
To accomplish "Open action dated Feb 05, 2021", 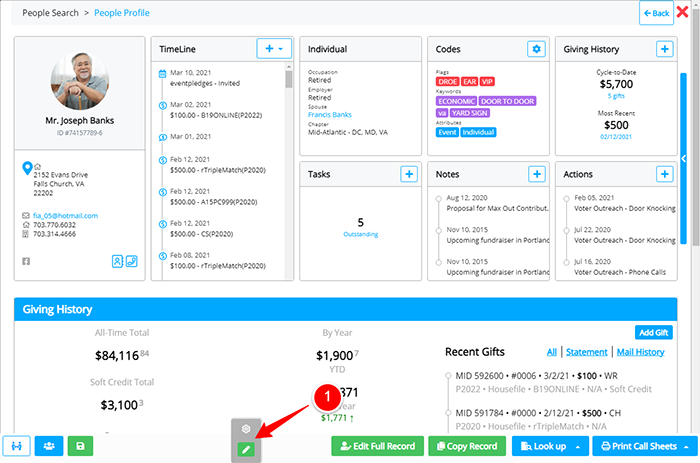I will point(625,203).
